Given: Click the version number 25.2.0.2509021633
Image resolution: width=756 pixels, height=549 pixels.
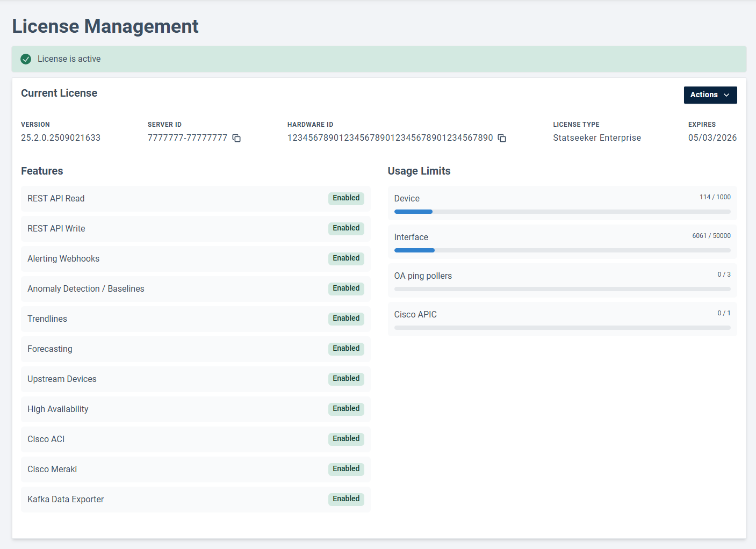Looking at the screenshot, I should [x=61, y=138].
